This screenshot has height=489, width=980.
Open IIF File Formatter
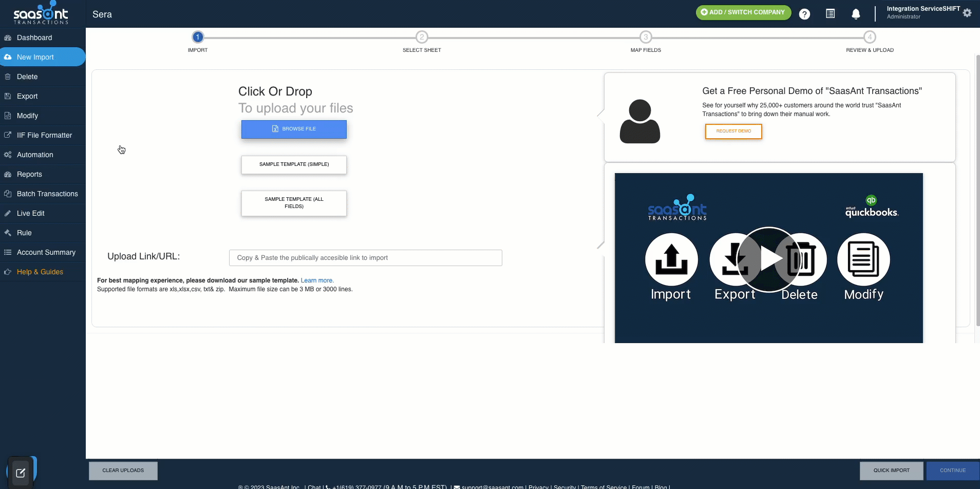coord(43,135)
